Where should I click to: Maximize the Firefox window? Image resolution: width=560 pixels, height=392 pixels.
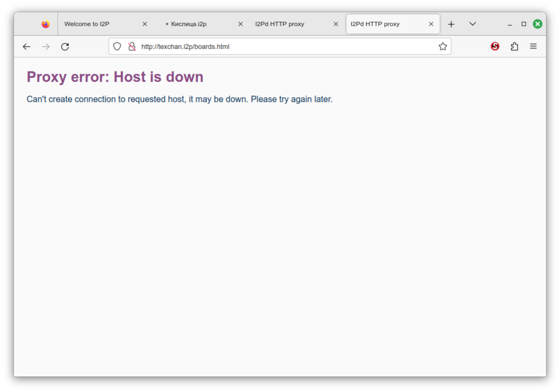click(x=524, y=24)
